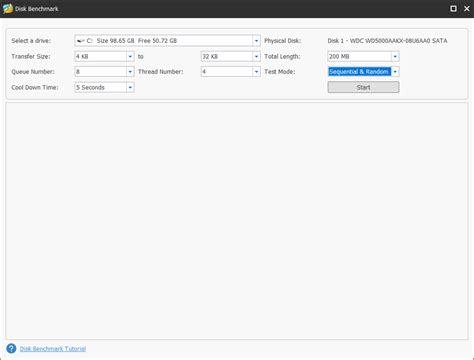Click the Test Mode label
This screenshot has height=360, width=474.
coord(279,72)
